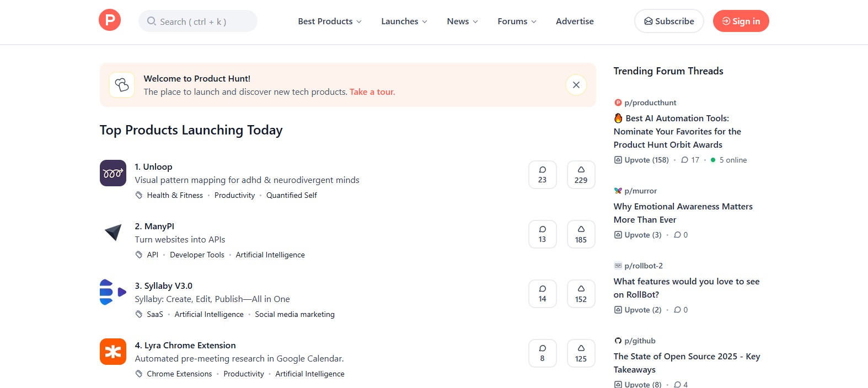Click the welcome banner mascot icon

pos(122,85)
